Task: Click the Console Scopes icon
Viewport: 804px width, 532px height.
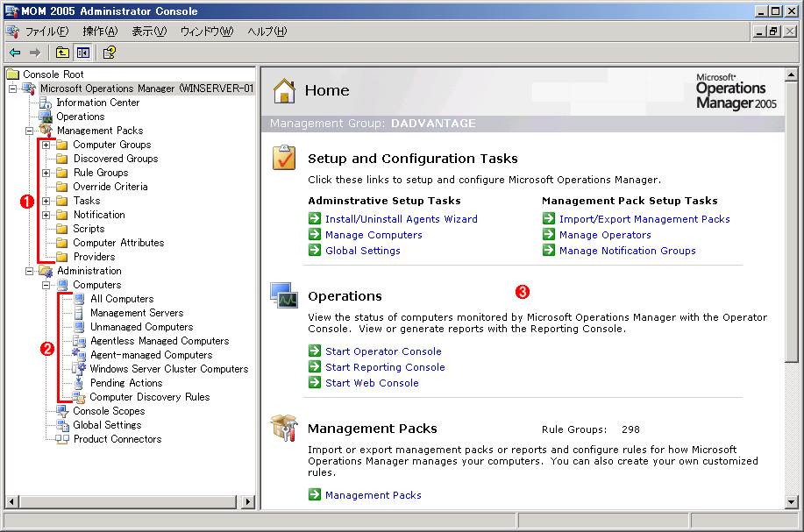Action: tap(62, 410)
